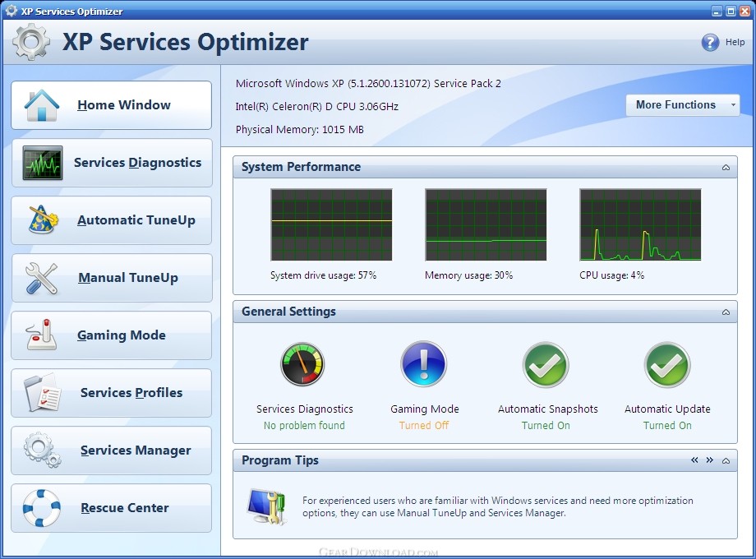
Task: Click the General Settings header title
Action: [x=288, y=312]
